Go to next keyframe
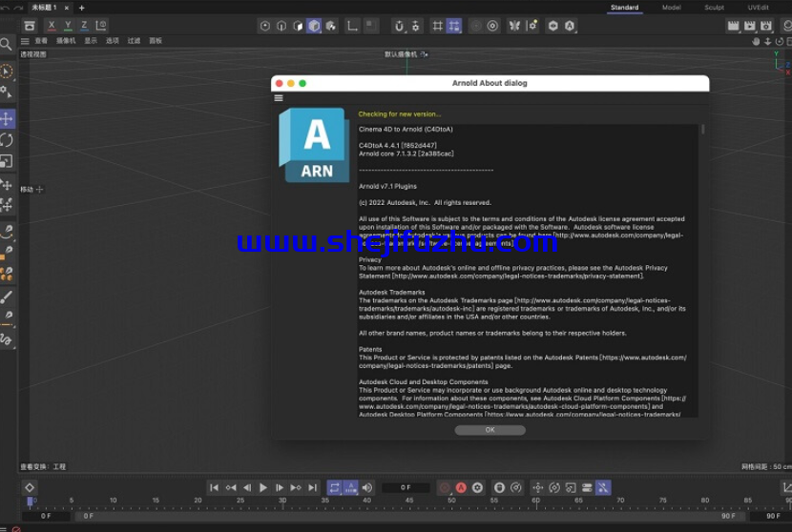The width and height of the screenshot is (792, 532). (x=296, y=487)
